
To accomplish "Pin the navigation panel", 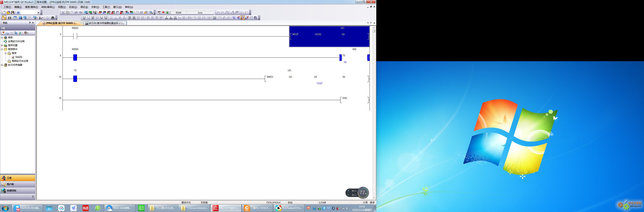I will pyautogui.click(x=30, y=23).
